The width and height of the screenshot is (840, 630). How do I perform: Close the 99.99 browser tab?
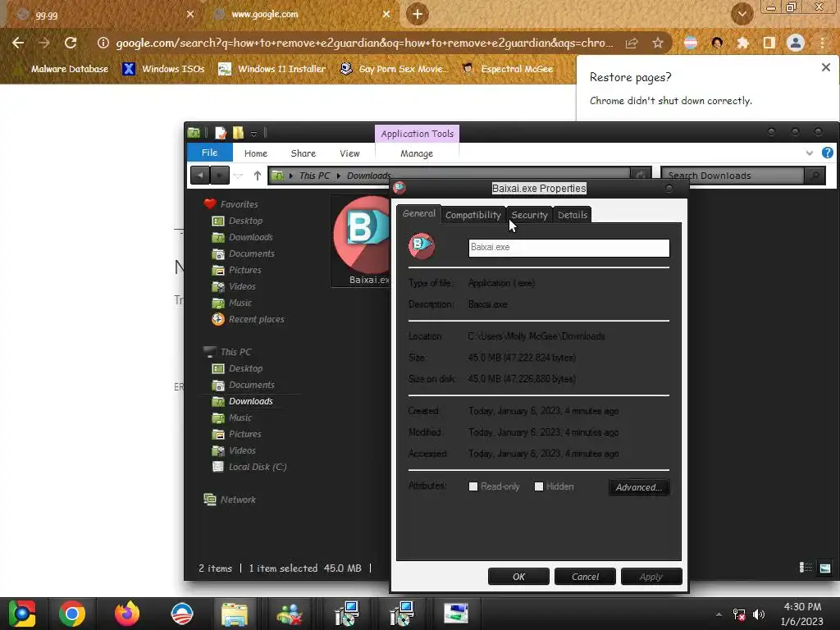(190, 14)
